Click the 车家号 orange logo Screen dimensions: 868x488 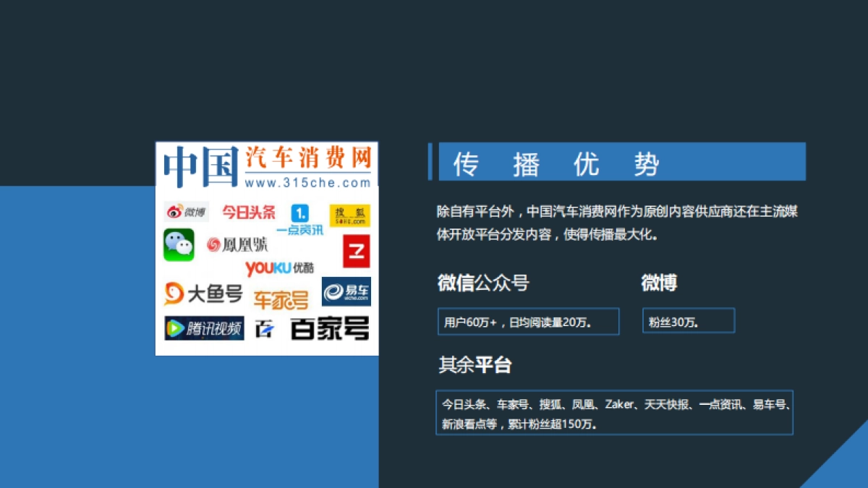(x=281, y=296)
